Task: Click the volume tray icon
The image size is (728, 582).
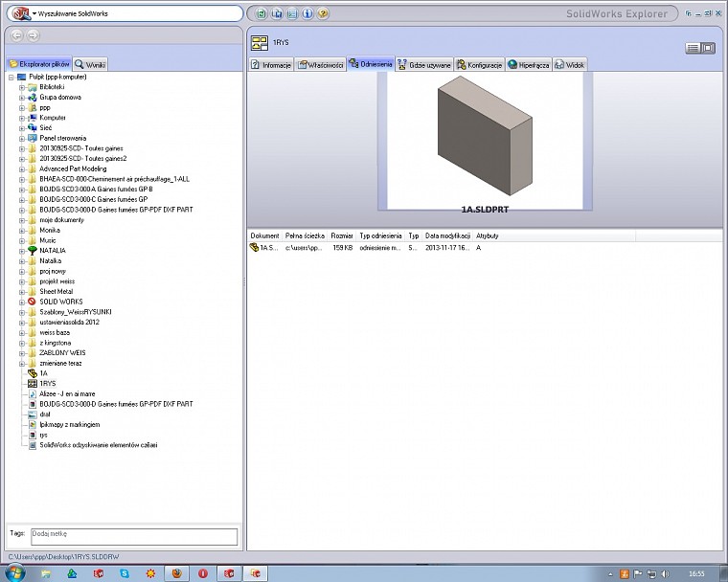Action: pos(665,574)
